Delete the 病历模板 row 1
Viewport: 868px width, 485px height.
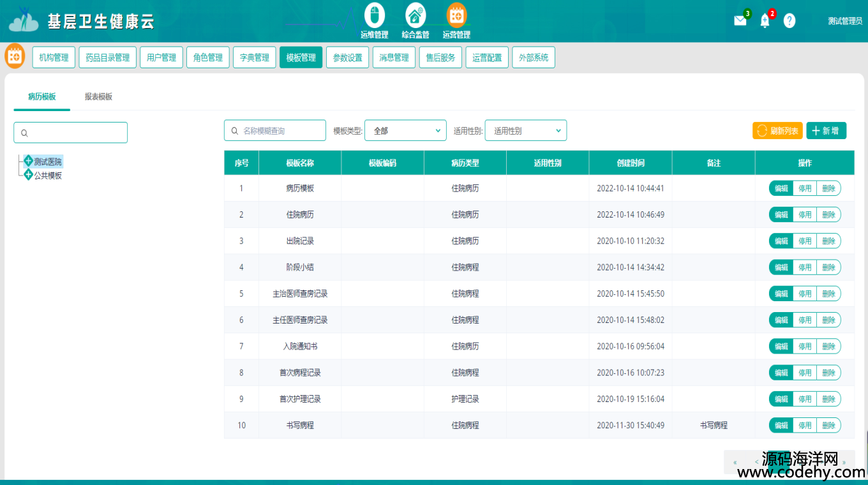tap(828, 188)
